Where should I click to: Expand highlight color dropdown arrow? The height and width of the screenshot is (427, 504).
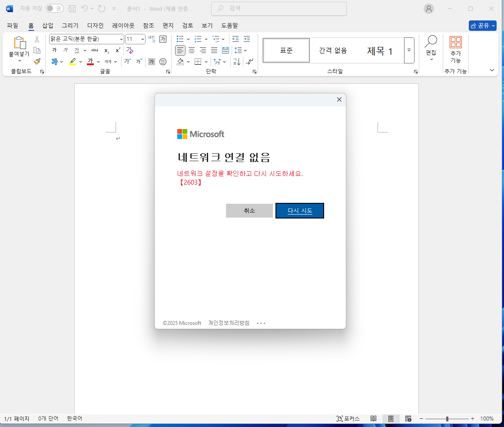click(81, 62)
